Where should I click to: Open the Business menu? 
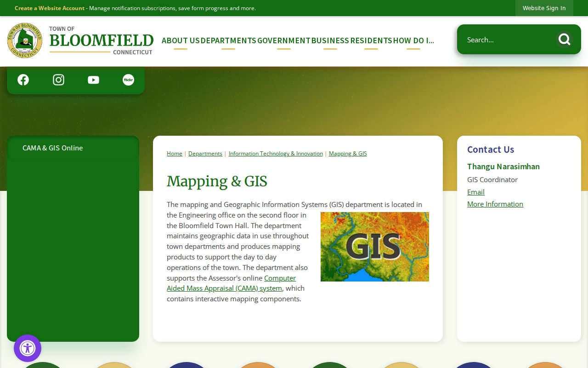click(x=330, y=40)
